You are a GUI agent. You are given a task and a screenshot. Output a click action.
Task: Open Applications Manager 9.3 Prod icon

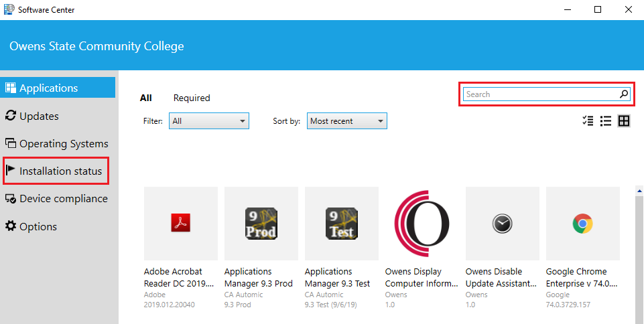[x=261, y=224]
